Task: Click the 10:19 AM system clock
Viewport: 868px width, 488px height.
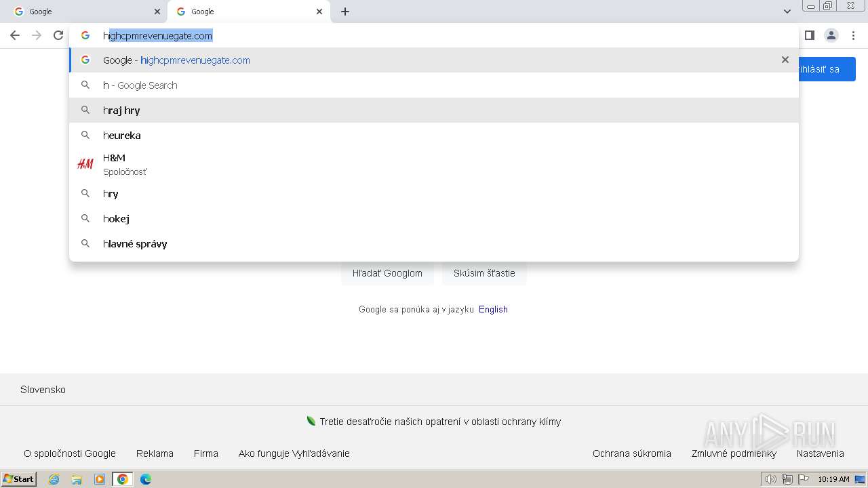Action: coord(833,479)
